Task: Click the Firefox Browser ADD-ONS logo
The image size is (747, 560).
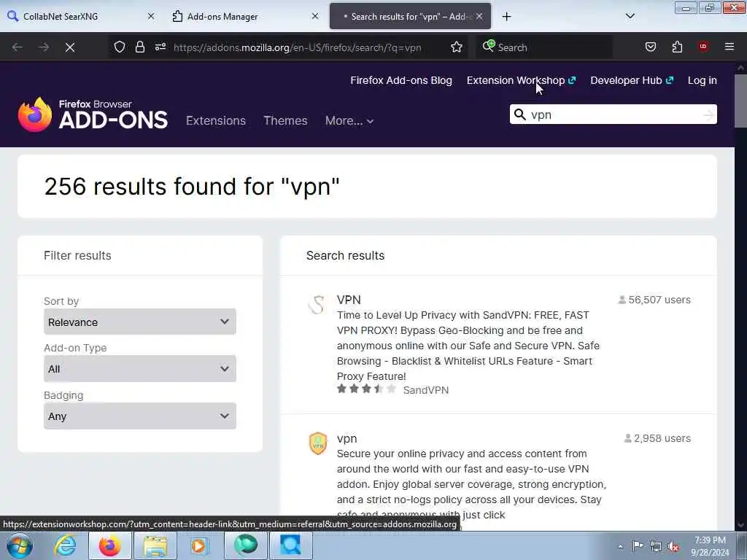Action: coord(93,114)
